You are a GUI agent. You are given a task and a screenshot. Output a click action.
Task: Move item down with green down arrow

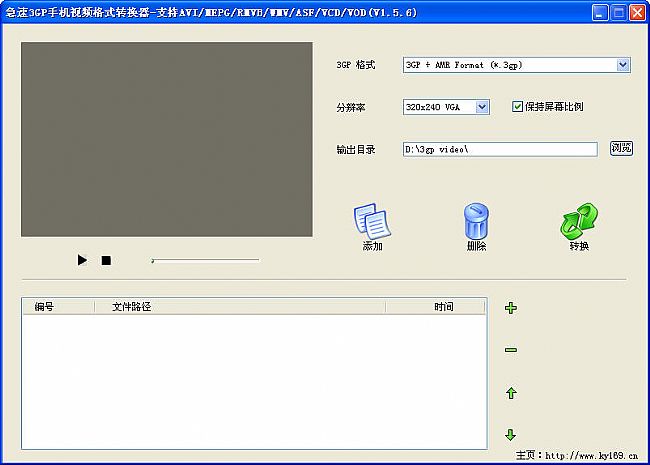pos(511,435)
